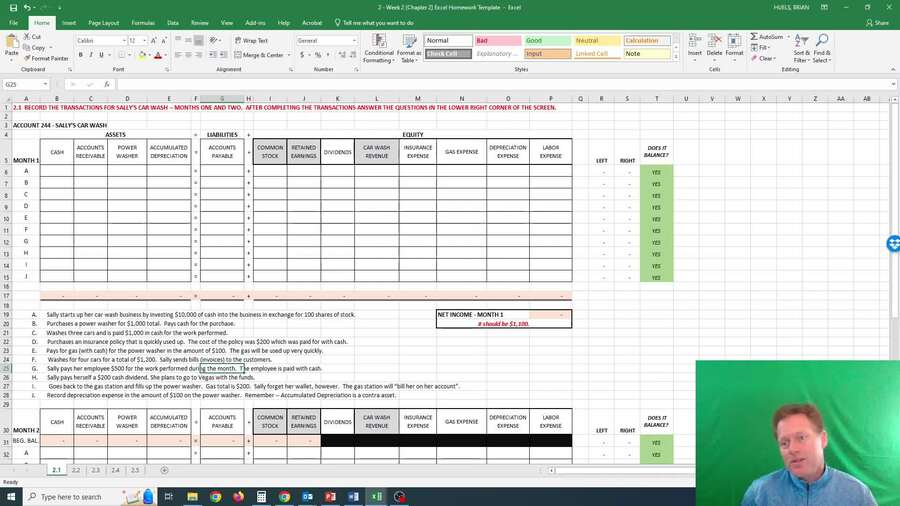
Task: Apply the Note cell style
Action: [646, 54]
